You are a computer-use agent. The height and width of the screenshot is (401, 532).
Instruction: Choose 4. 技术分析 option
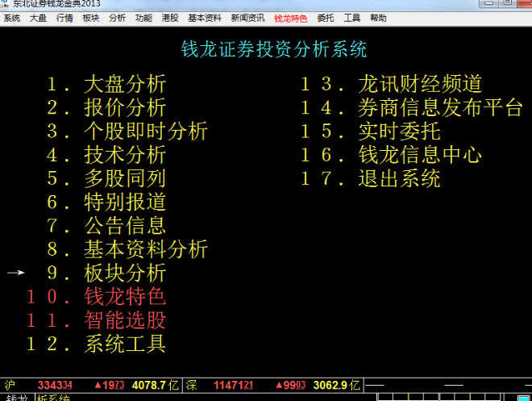106,155
